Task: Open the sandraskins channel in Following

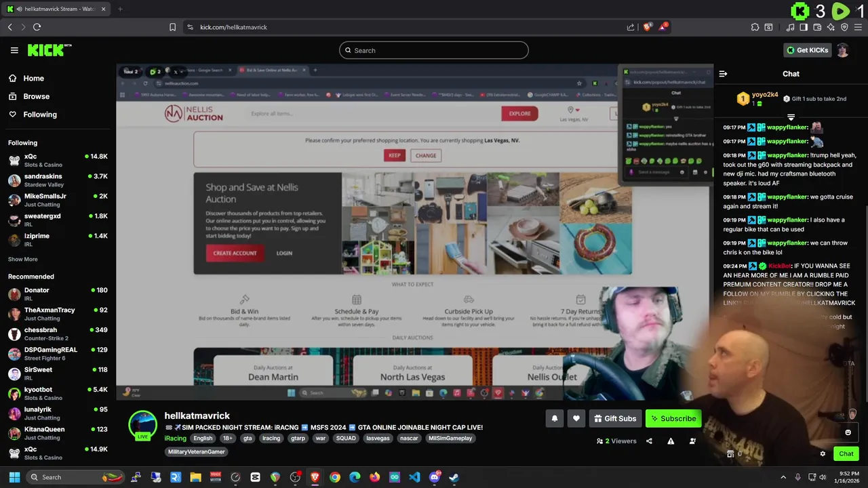Action: (x=58, y=180)
